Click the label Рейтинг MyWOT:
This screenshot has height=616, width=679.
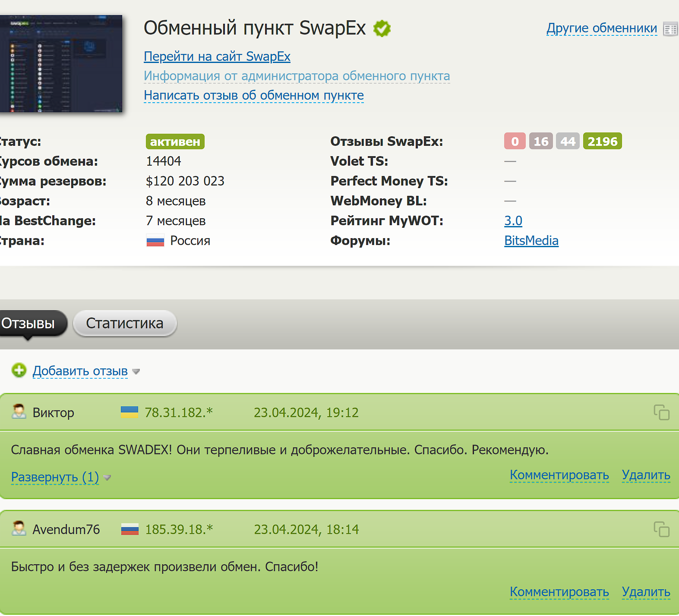[x=387, y=221]
